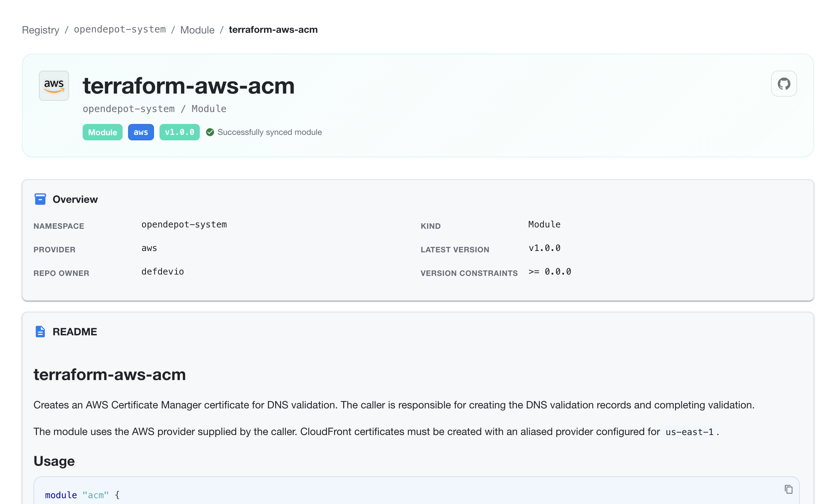
Task: Click the REPO OWNER label
Action: click(x=61, y=273)
